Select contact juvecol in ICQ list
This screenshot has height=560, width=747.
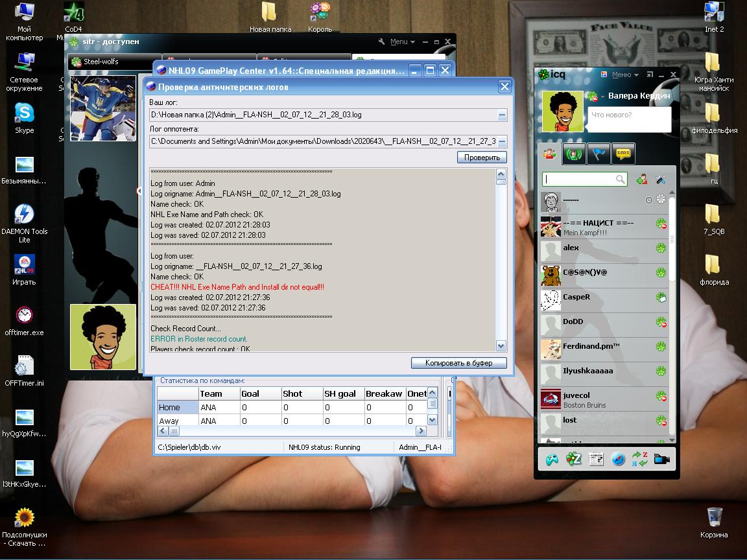coord(604,399)
